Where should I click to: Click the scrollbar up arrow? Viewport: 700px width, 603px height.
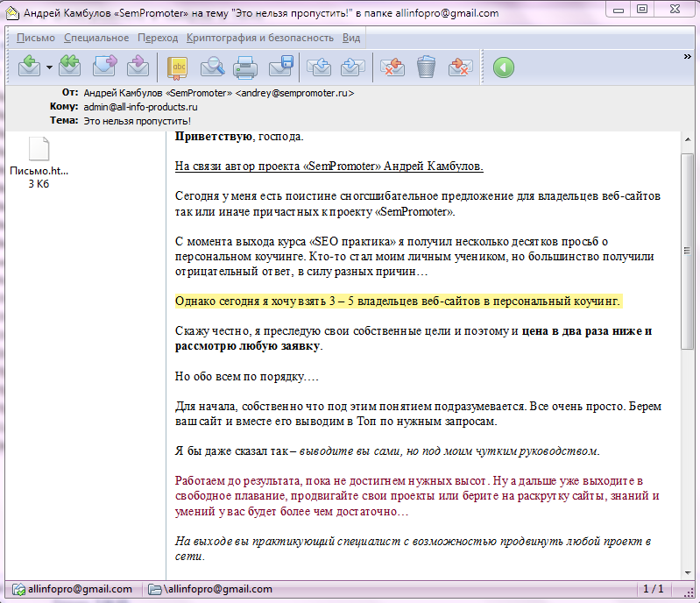click(x=688, y=140)
